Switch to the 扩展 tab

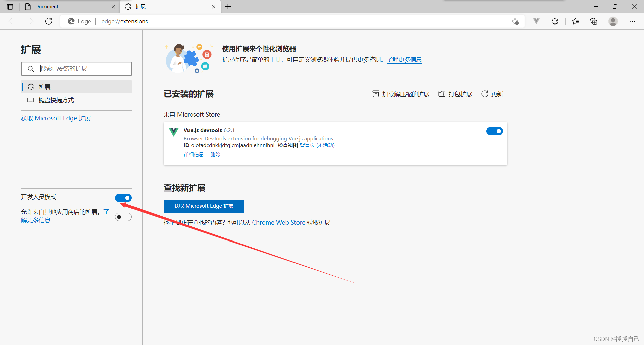coord(170,7)
